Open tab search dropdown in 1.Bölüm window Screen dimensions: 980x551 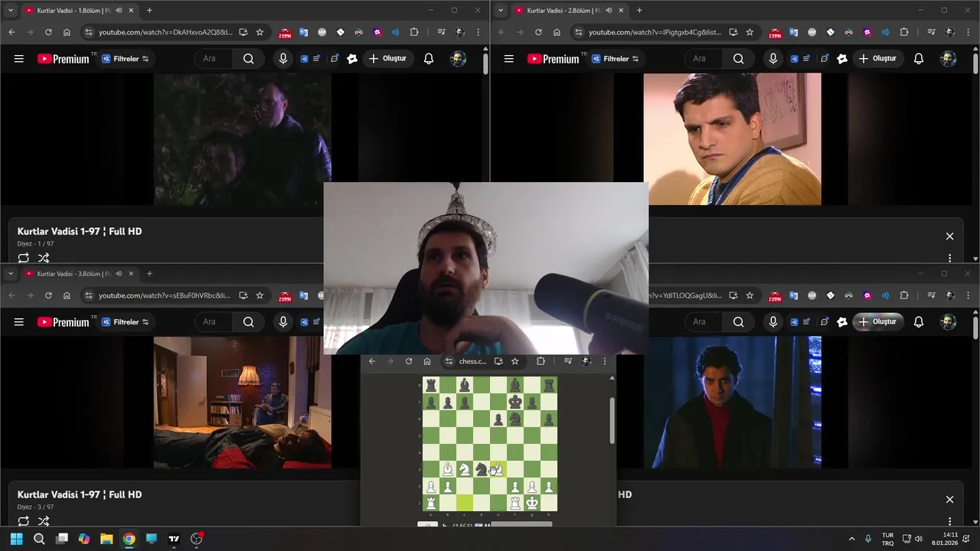11,11
